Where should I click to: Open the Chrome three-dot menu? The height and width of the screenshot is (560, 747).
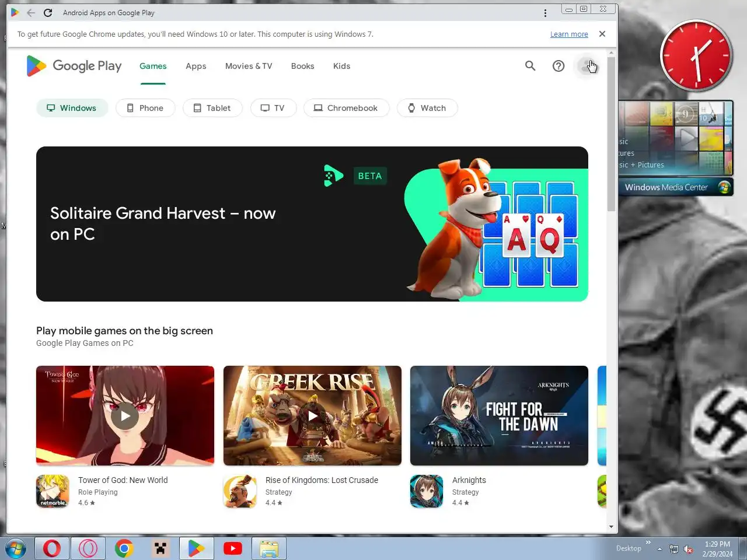click(x=545, y=13)
